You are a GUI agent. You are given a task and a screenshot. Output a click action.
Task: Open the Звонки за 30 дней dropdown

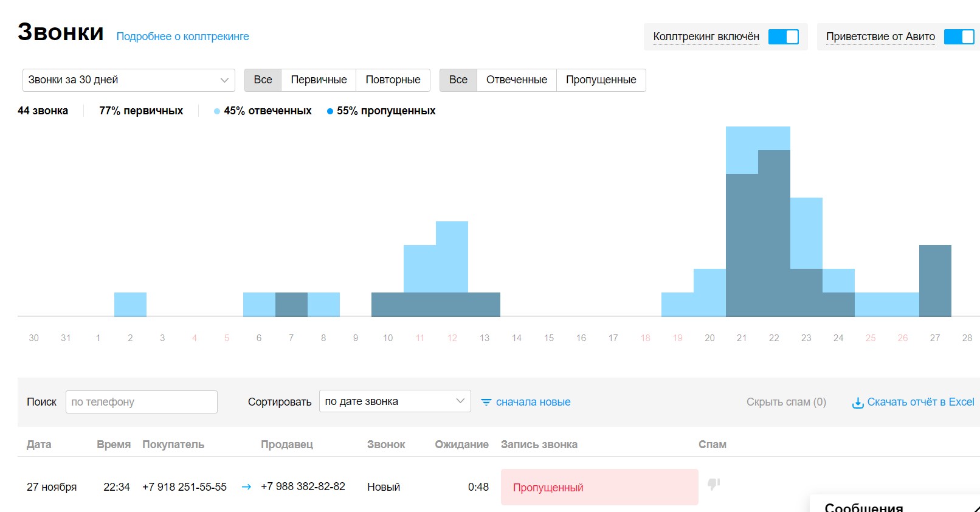pos(128,80)
